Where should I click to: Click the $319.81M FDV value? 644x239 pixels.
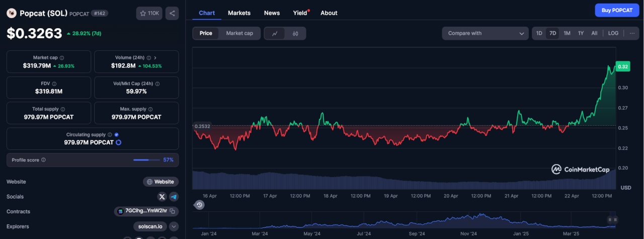tap(49, 92)
